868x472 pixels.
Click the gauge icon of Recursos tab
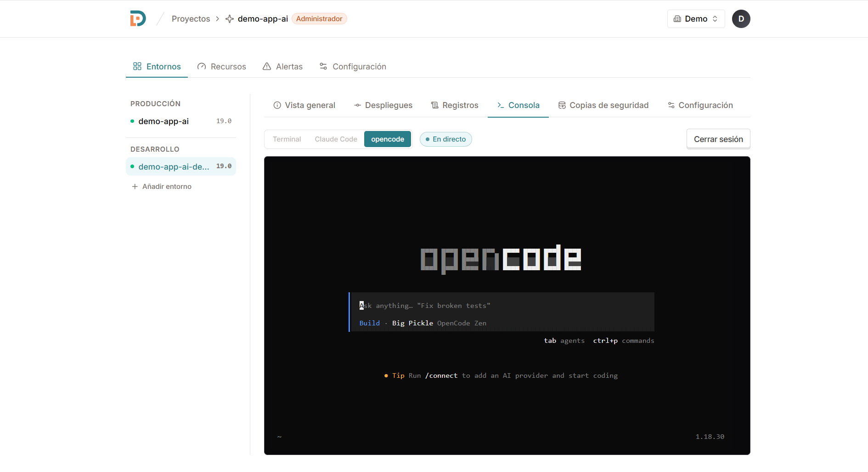point(202,66)
